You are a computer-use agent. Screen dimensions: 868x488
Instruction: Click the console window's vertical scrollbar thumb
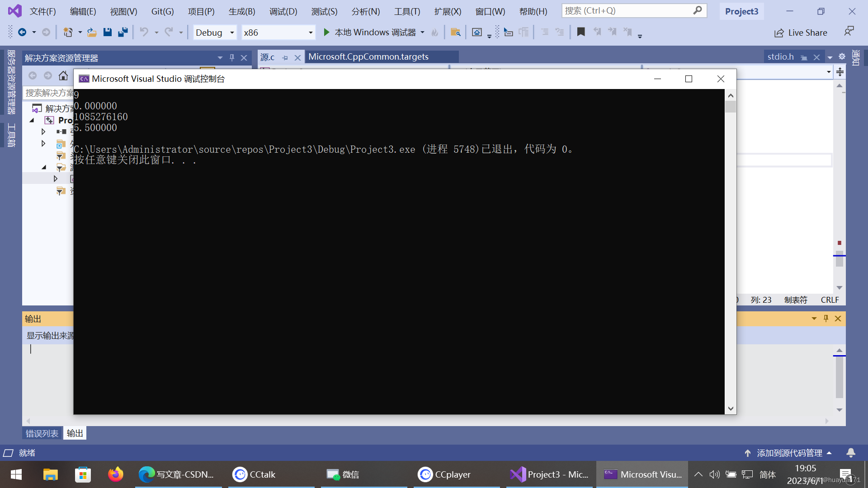pos(731,107)
